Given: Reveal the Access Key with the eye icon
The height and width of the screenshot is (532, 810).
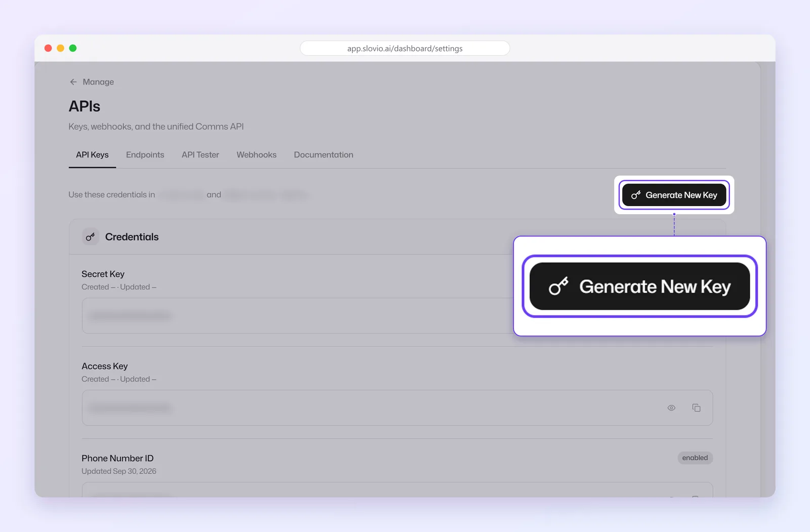Looking at the screenshot, I should pyautogui.click(x=671, y=408).
